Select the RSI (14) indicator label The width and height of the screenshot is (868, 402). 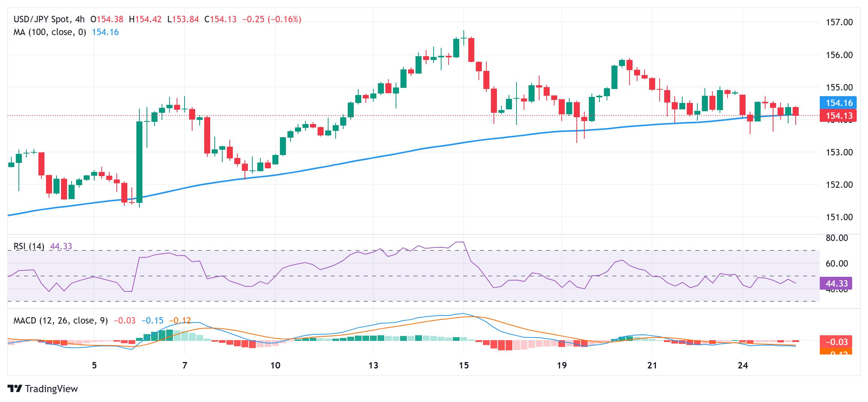click(29, 246)
